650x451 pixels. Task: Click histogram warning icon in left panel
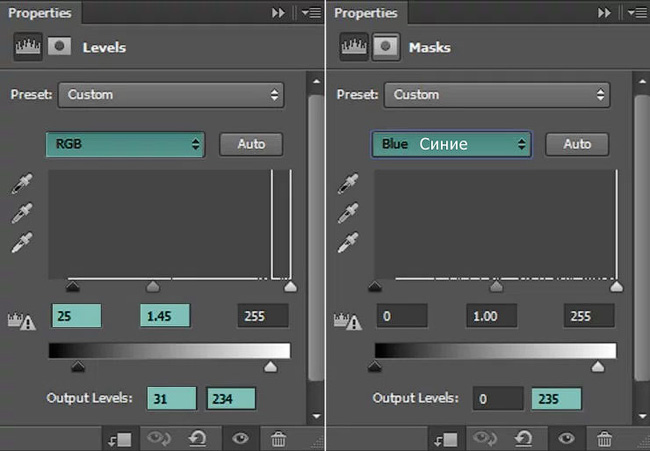point(22,321)
